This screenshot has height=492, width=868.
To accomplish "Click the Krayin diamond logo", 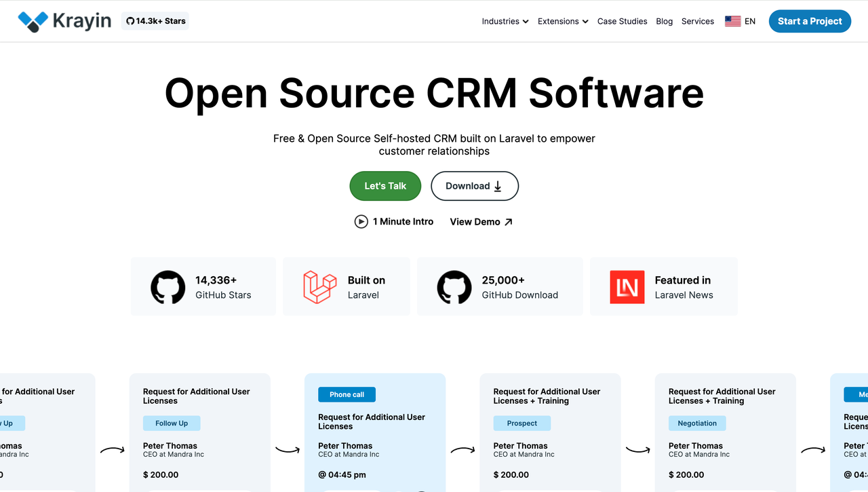I will [31, 20].
